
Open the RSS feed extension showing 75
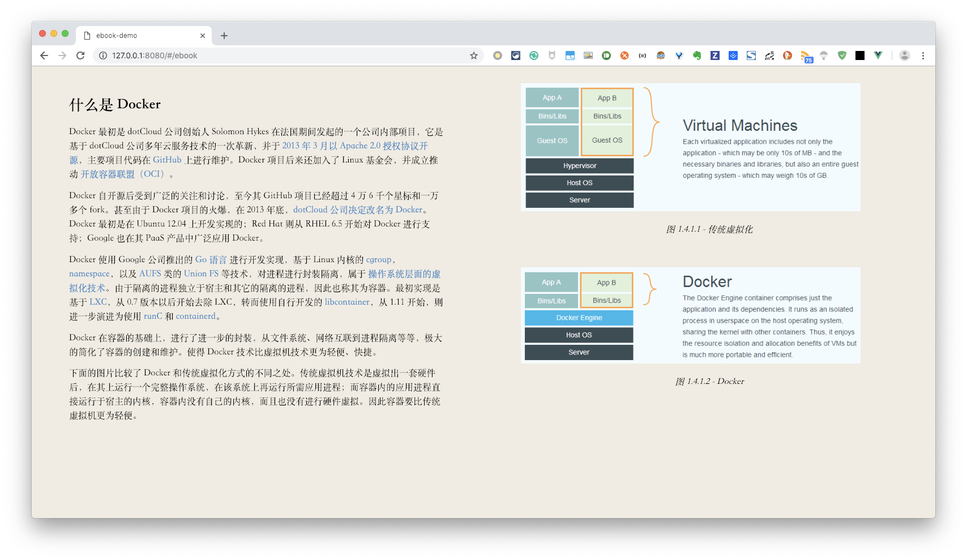point(806,56)
